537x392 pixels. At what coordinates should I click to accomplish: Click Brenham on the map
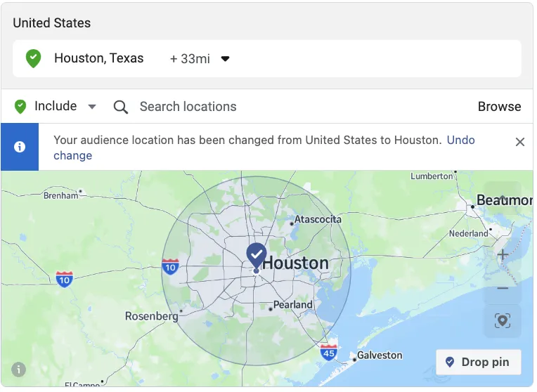[60, 196]
